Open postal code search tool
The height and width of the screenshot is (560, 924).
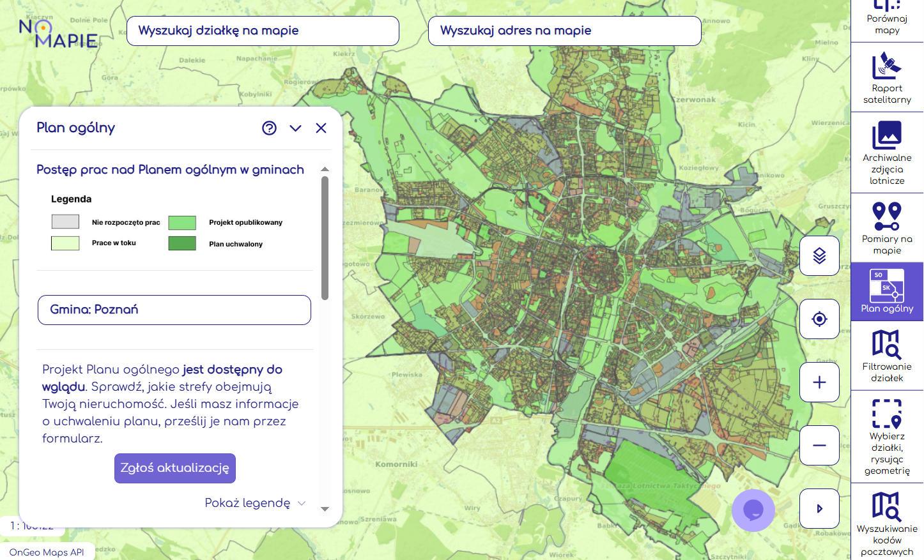point(887,522)
